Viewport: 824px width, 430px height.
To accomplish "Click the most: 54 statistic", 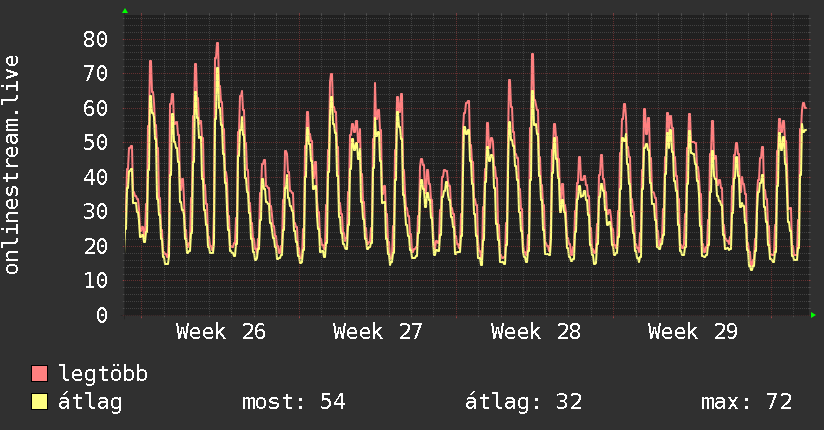I will (294, 402).
